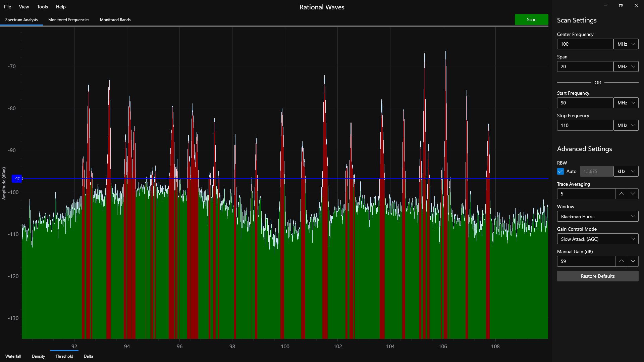Select the Density view tab
The image size is (644, 362).
(38, 356)
